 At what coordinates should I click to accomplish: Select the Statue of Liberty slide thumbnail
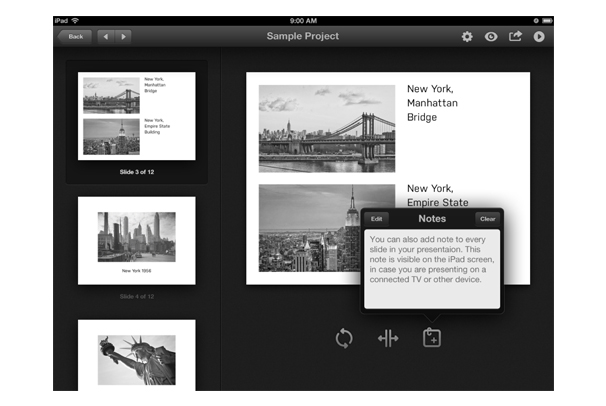pyautogui.click(x=137, y=356)
